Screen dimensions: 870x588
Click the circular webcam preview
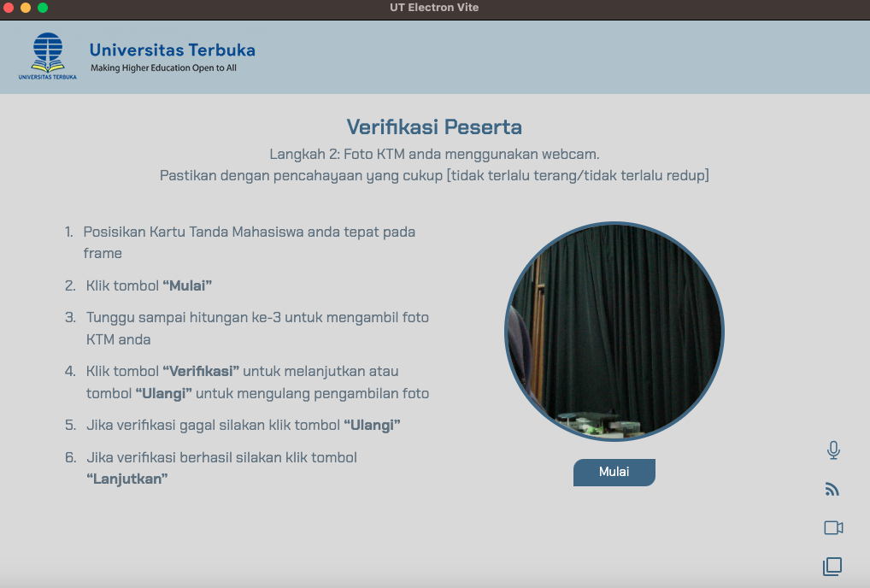[x=614, y=332]
